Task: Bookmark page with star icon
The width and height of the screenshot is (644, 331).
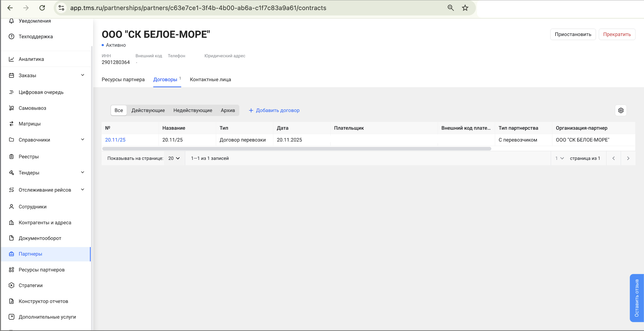Action: [465, 8]
